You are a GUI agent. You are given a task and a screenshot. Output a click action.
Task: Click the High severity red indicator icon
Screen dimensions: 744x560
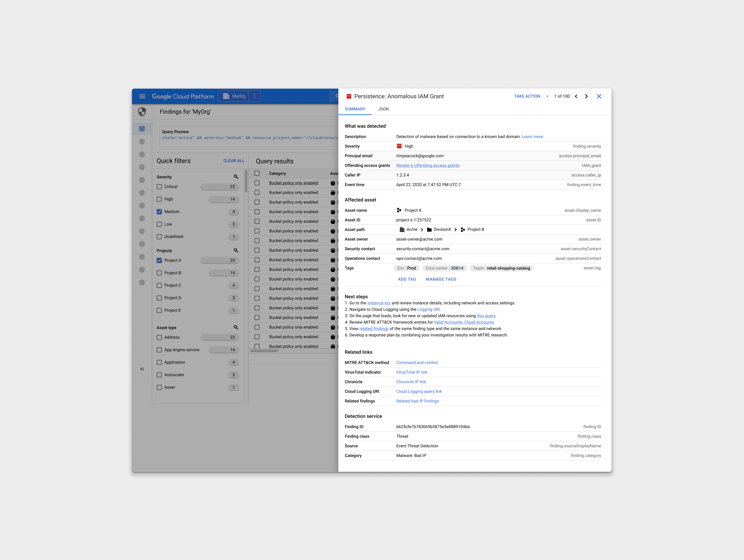pyautogui.click(x=399, y=146)
